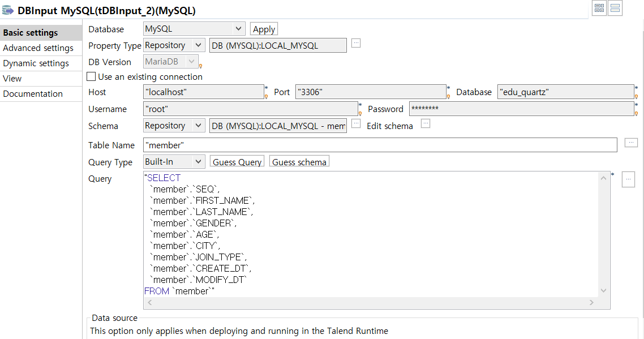Screen dimensions: 644x339
Task: Enable Use an existing connection checkbox
Action: pyautogui.click(x=91, y=76)
